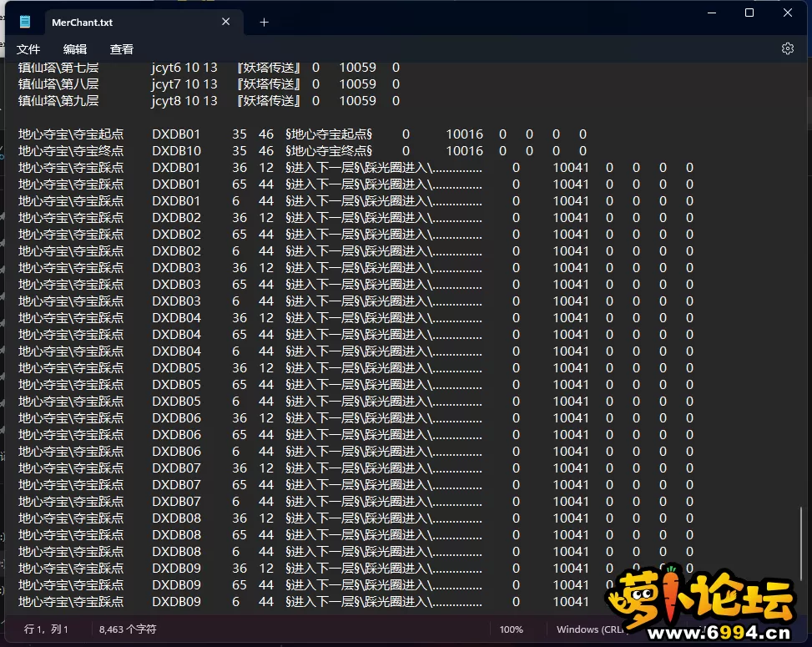Select the MerChant.txt tab
Screen dimensions: 812x647
point(144,23)
